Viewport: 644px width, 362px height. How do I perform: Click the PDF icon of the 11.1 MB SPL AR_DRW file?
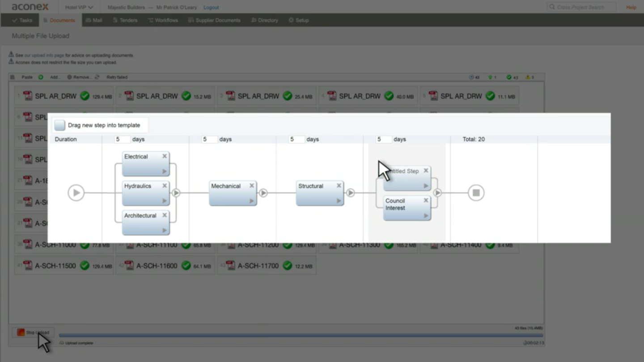(x=433, y=96)
